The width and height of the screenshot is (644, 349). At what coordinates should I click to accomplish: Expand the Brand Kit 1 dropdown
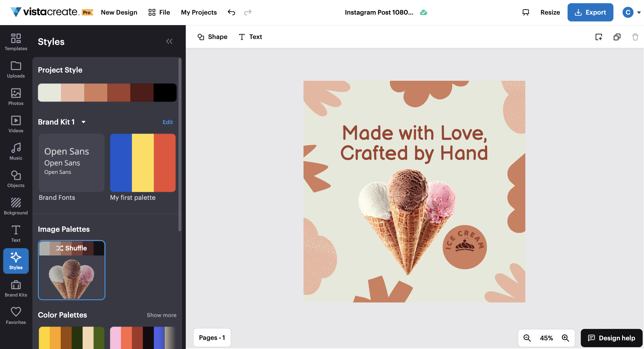[84, 122]
